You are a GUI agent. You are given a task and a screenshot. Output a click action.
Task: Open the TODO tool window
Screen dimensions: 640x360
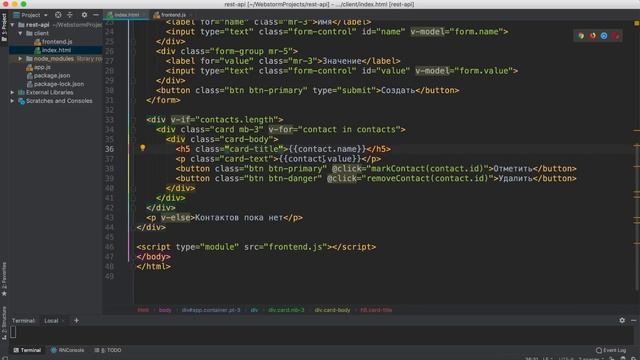(x=108, y=350)
